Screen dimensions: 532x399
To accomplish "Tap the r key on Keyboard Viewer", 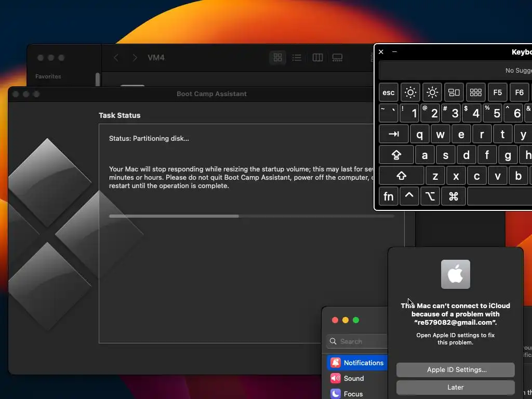I will pos(482,134).
